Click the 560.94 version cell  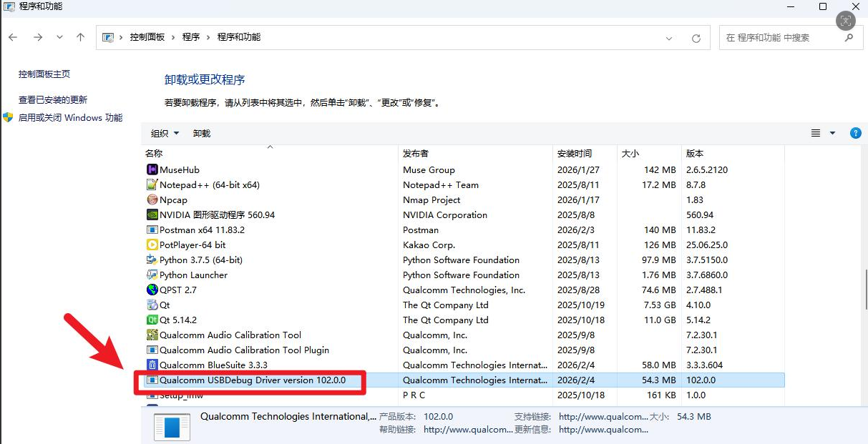click(x=700, y=215)
